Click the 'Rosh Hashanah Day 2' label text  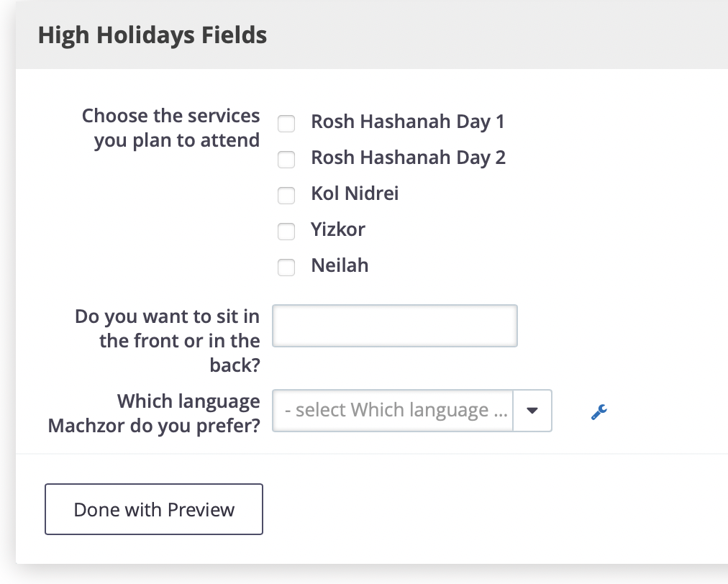pyautogui.click(x=408, y=158)
